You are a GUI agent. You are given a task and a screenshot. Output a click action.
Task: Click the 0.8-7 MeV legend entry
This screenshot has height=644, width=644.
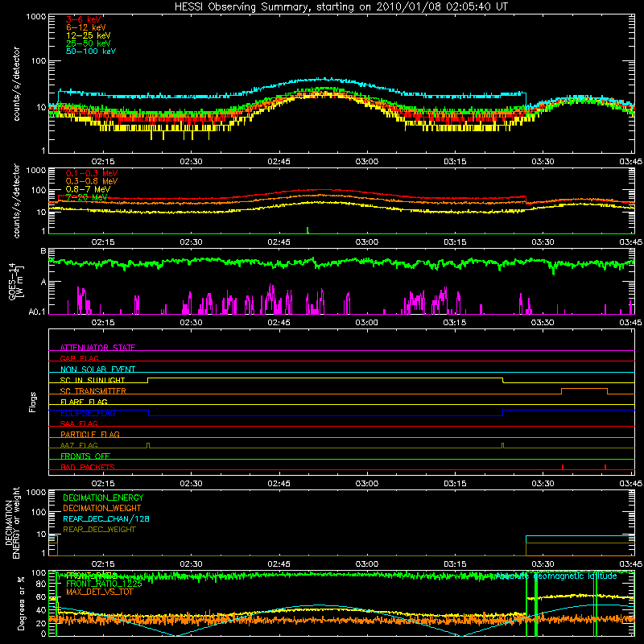tap(88, 189)
